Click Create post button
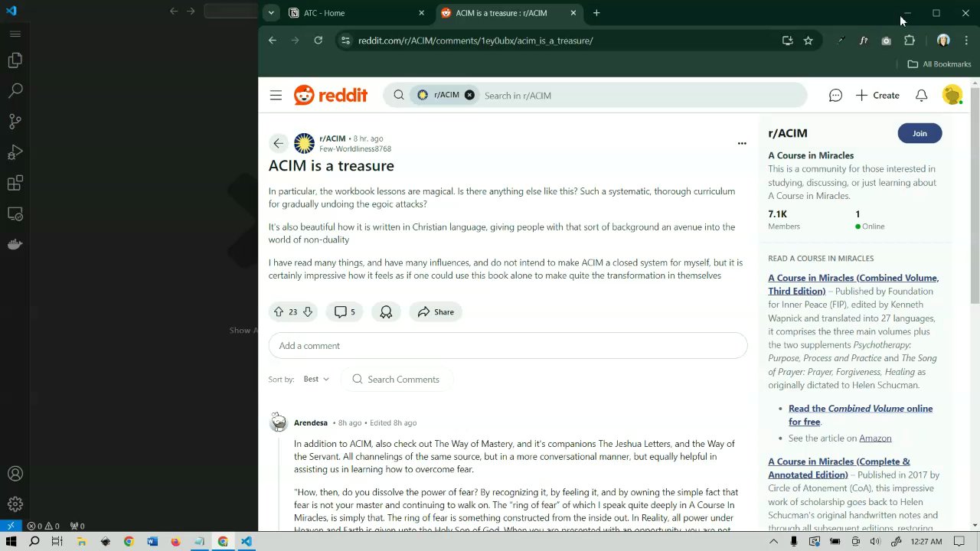This screenshot has height=551, width=980. 877,96
